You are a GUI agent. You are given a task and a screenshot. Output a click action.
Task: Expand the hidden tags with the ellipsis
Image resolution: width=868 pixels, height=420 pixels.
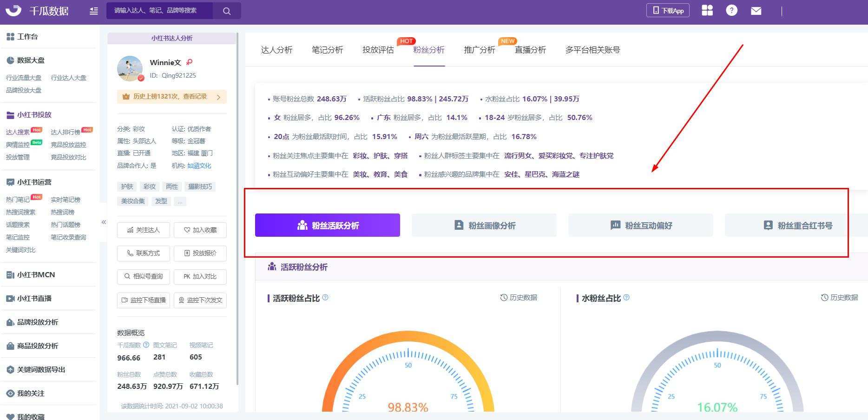(x=180, y=201)
